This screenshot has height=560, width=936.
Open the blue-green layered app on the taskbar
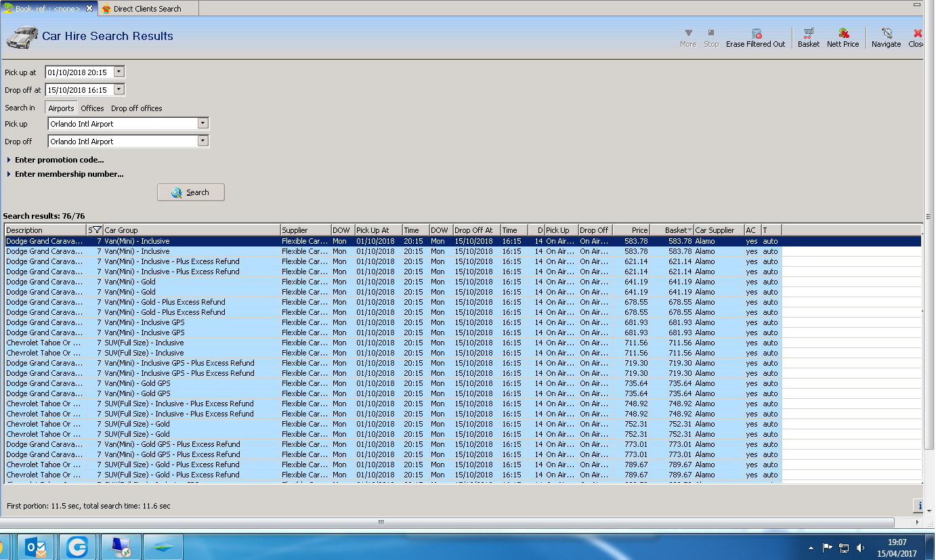163,547
